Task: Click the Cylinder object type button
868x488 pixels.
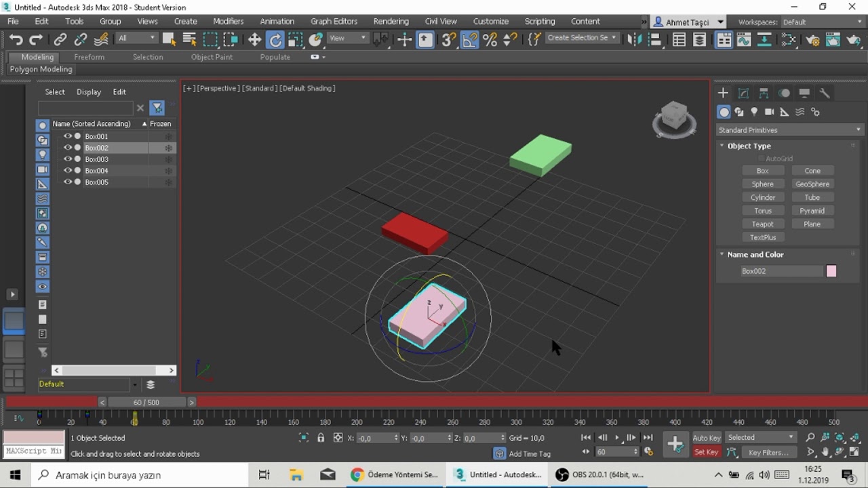Action: 763,198
